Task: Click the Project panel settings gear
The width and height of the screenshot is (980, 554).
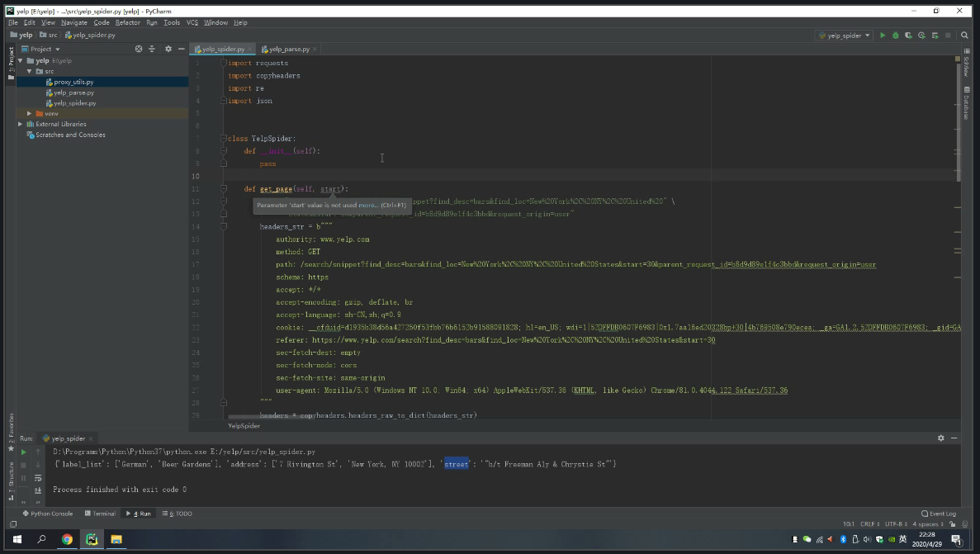Action: pos(168,49)
